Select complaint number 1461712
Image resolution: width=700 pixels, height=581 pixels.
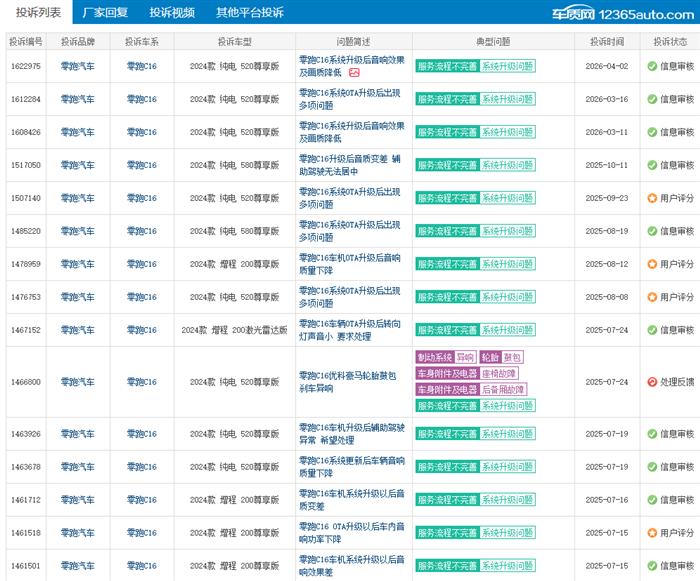tap(26, 500)
